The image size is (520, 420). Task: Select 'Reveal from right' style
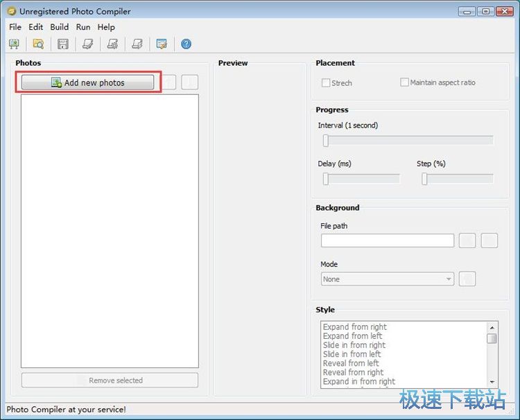coord(353,372)
